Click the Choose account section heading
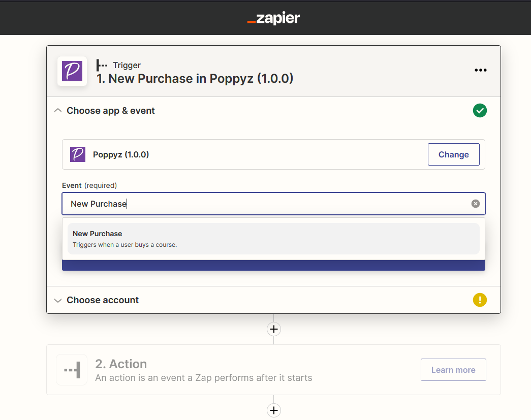The image size is (531, 420). 103,300
